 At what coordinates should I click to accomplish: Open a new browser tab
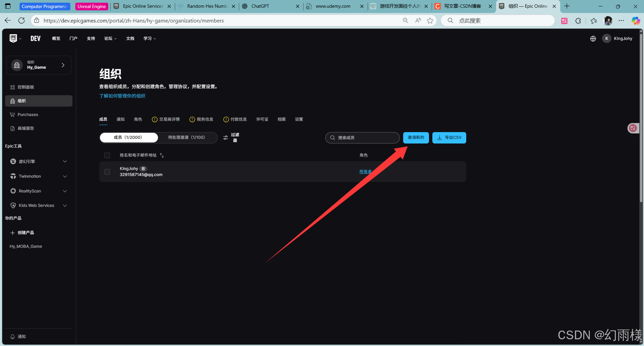[x=567, y=6]
